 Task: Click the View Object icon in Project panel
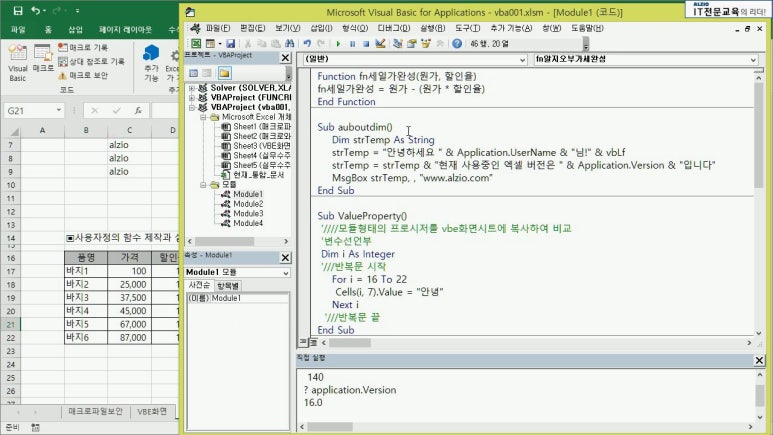(x=207, y=73)
